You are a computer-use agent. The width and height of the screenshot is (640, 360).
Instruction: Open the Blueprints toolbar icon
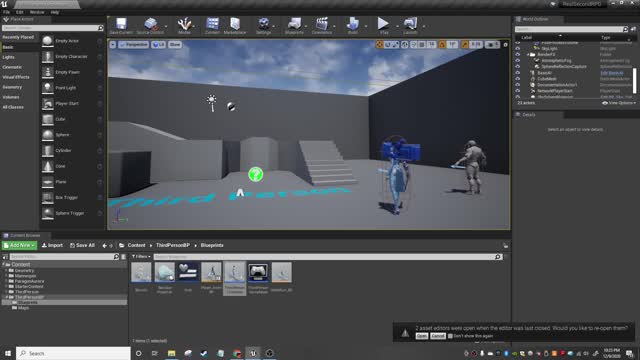click(294, 26)
